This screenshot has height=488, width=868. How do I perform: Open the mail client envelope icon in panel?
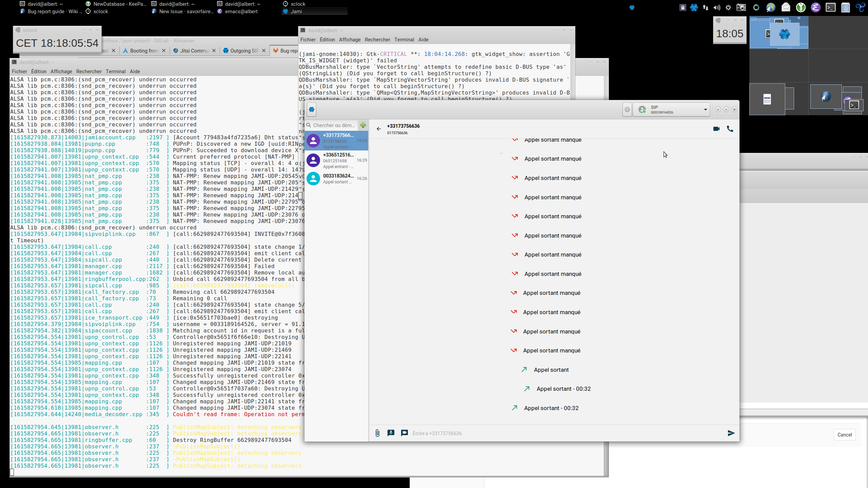point(786,7)
